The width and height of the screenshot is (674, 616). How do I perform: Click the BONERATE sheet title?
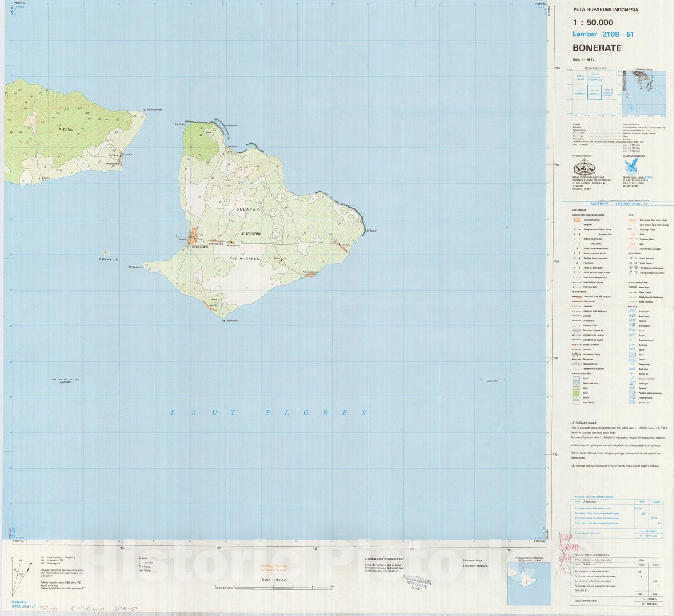[x=597, y=48]
